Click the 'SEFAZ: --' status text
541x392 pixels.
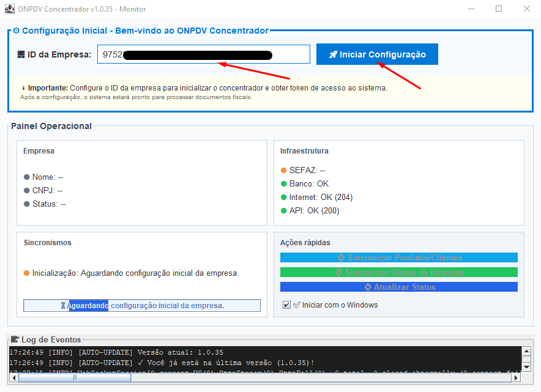click(307, 170)
